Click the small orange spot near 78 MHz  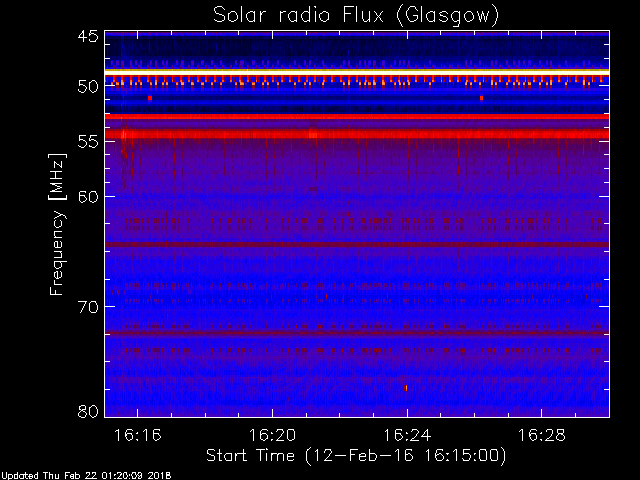pyautogui.click(x=406, y=388)
